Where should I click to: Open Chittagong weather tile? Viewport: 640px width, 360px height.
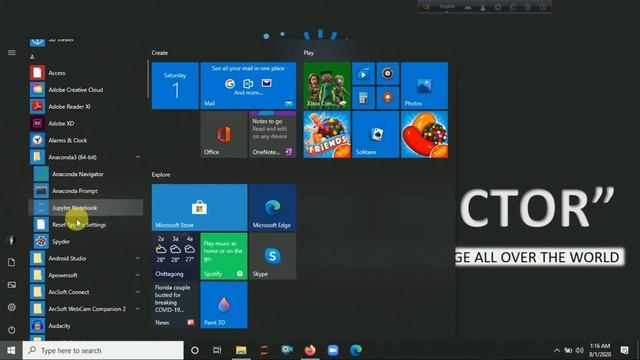(x=175, y=256)
